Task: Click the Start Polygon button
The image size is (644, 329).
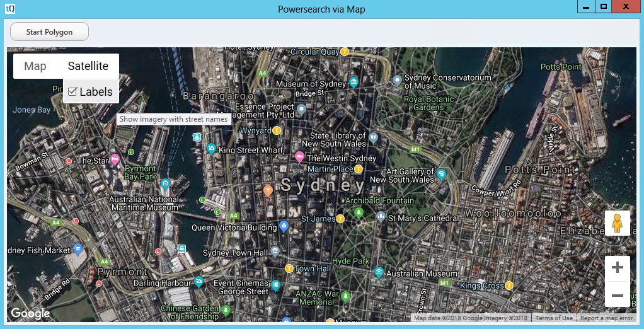Action: tap(49, 32)
